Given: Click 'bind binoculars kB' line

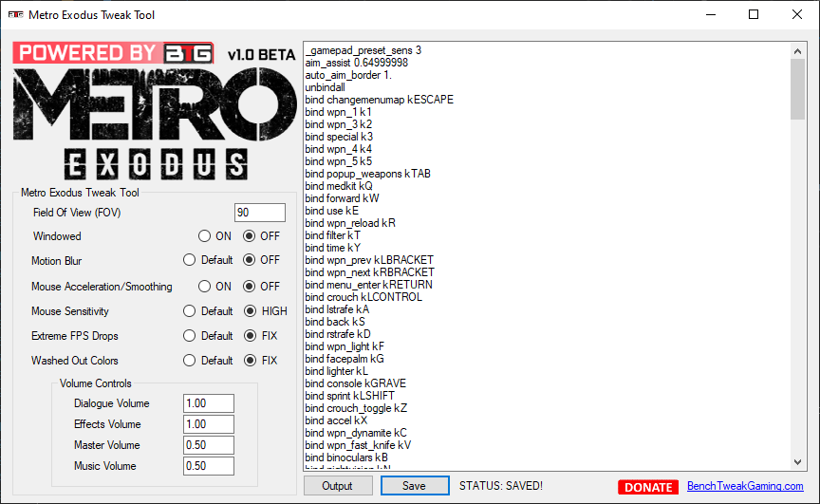Looking at the screenshot, I should [346, 457].
